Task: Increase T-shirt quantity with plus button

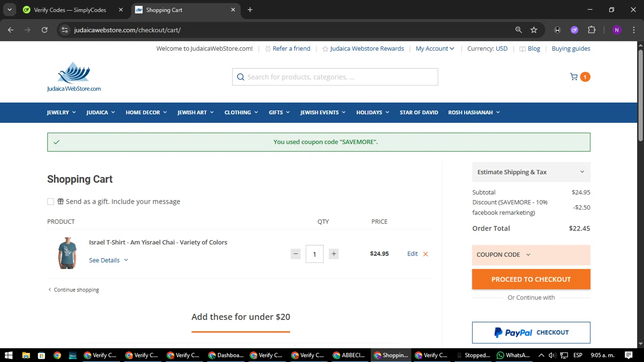Action: (x=334, y=254)
